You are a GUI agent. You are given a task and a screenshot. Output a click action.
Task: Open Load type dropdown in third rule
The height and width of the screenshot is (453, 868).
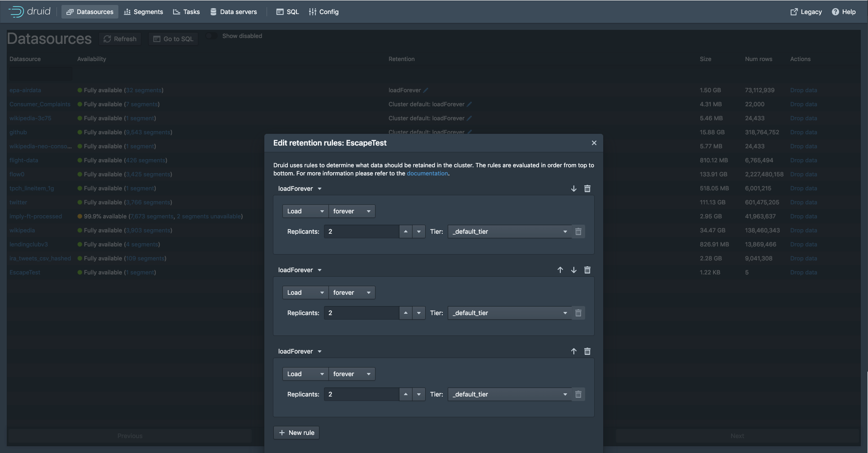(305, 374)
